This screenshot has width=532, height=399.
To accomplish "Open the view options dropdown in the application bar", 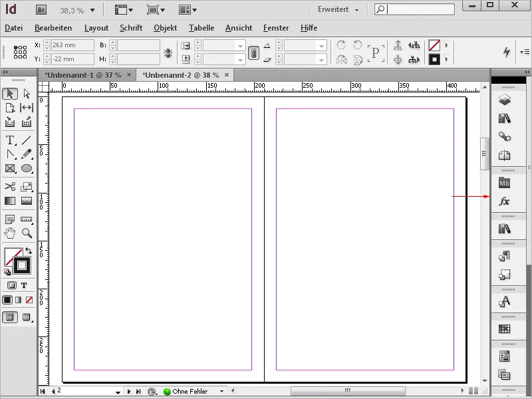I will coord(123,10).
